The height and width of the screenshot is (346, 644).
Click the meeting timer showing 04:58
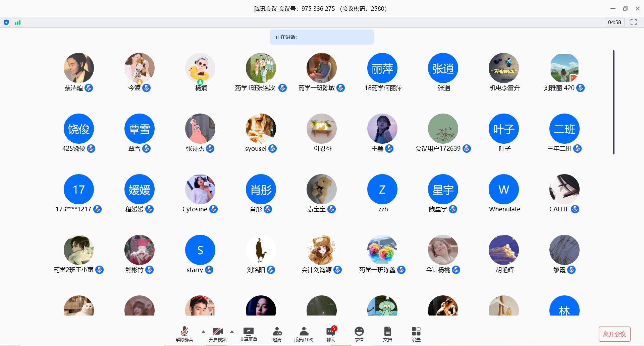click(x=614, y=22)
